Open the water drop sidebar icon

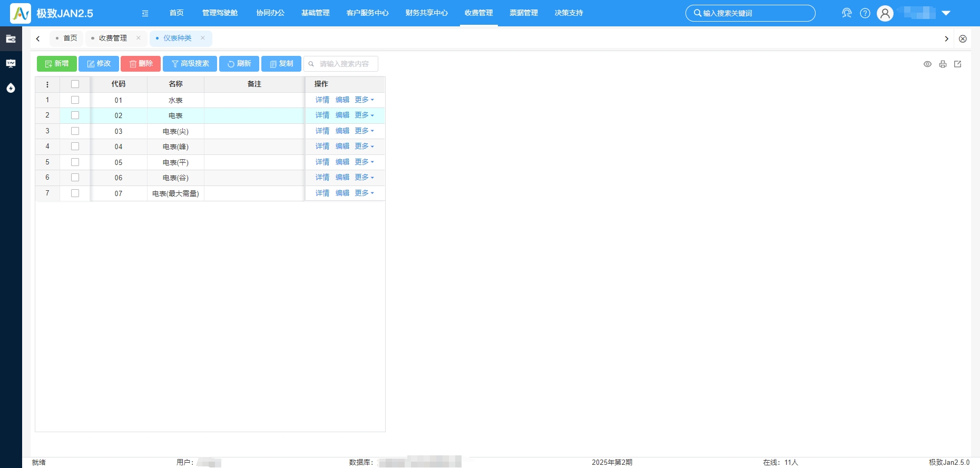[11, 88]
